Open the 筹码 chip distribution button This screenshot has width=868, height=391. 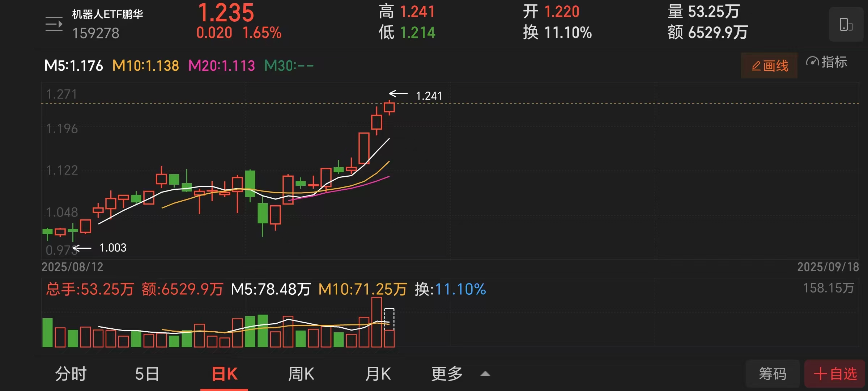pyautogui.click(x=773, y=374)
